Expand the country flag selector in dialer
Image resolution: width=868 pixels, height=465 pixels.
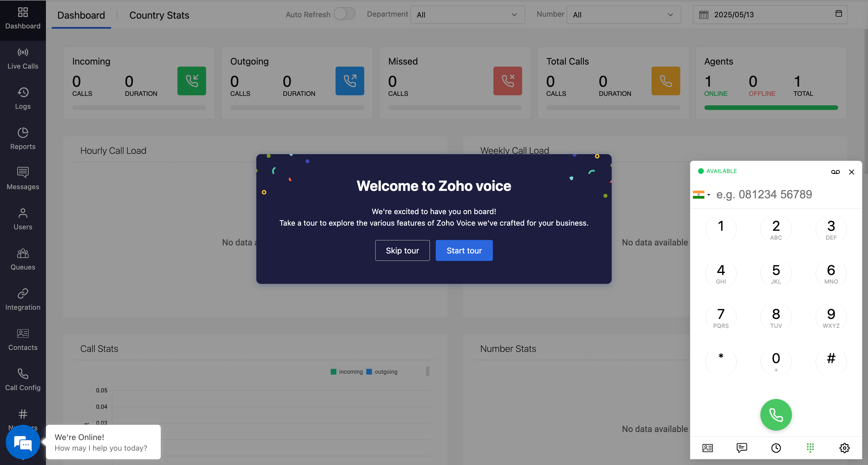pos(701,194)
